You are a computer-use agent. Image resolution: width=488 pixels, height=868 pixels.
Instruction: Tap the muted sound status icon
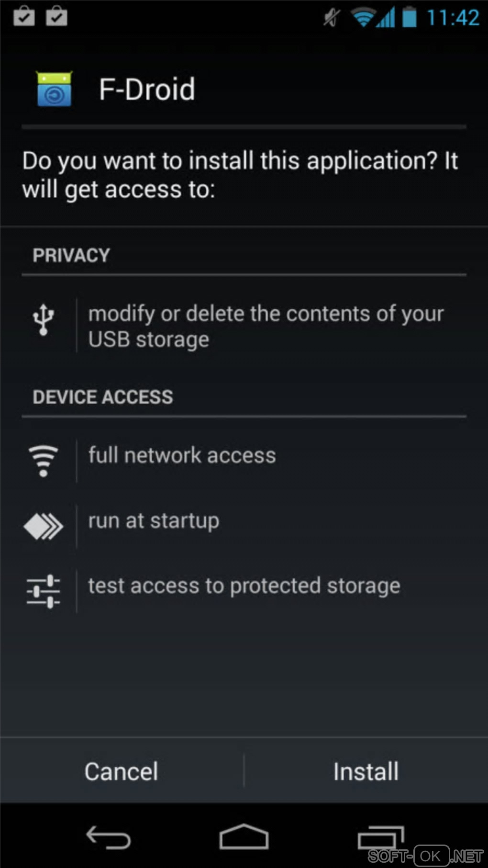(332, 18)
